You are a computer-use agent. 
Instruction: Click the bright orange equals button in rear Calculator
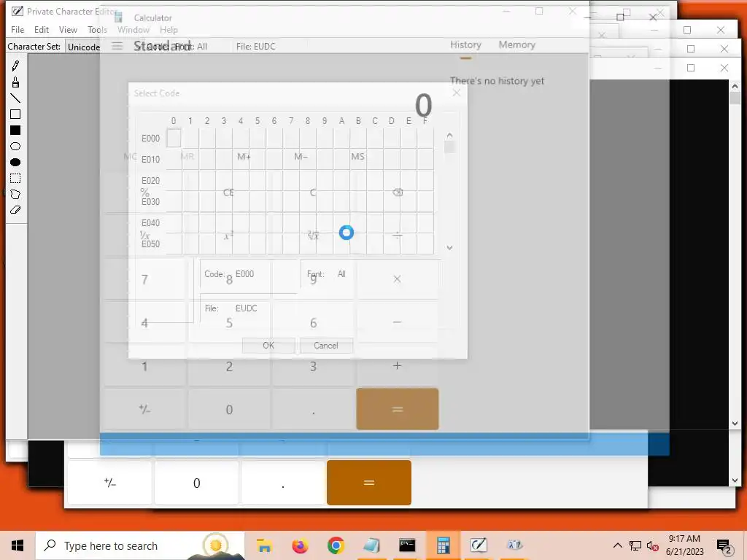tap(368, 483)
